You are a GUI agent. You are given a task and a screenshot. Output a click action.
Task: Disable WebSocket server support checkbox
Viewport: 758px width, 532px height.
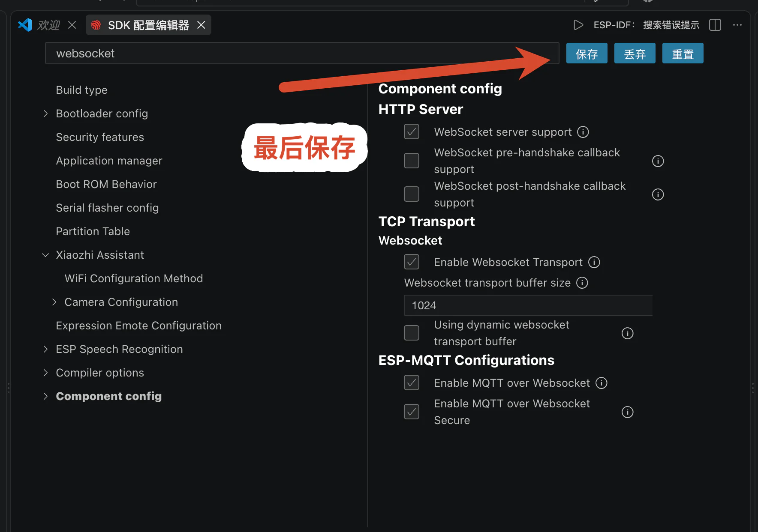tap(412, 132)
